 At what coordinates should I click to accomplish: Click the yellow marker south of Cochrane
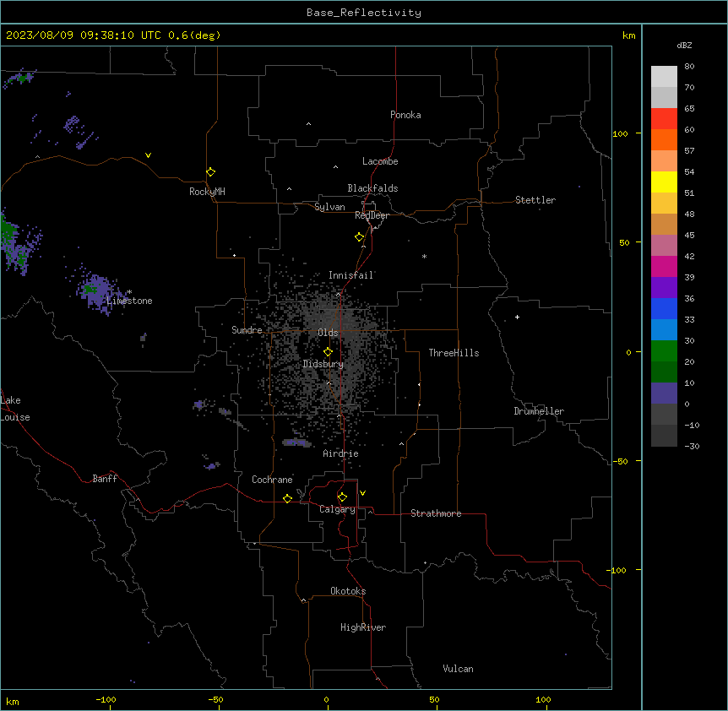point(287,498)
